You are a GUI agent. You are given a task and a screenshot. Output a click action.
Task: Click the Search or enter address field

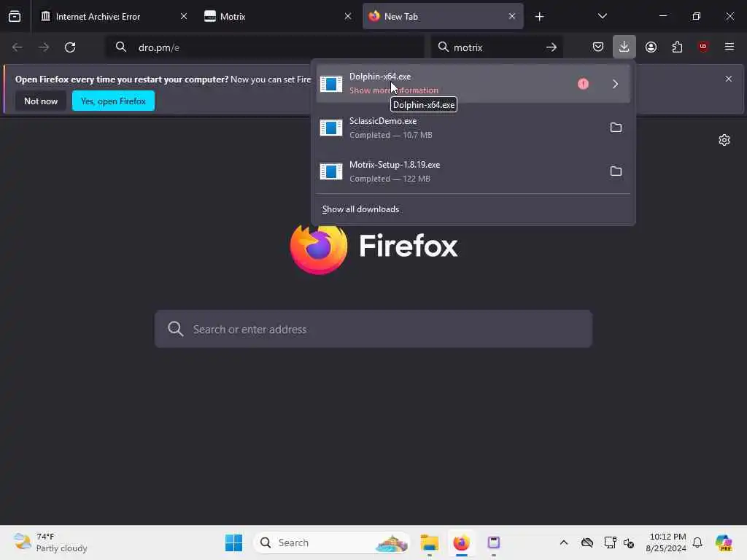(x=373, y=329)
